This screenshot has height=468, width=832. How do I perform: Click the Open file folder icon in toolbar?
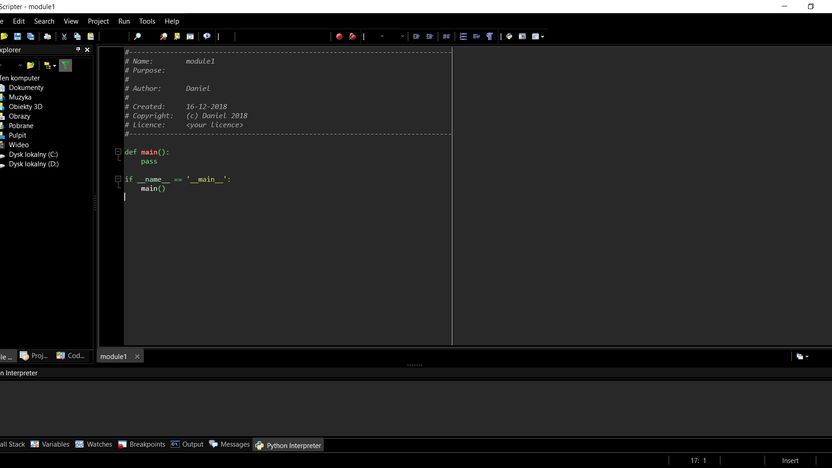click(x=4, y=37)
